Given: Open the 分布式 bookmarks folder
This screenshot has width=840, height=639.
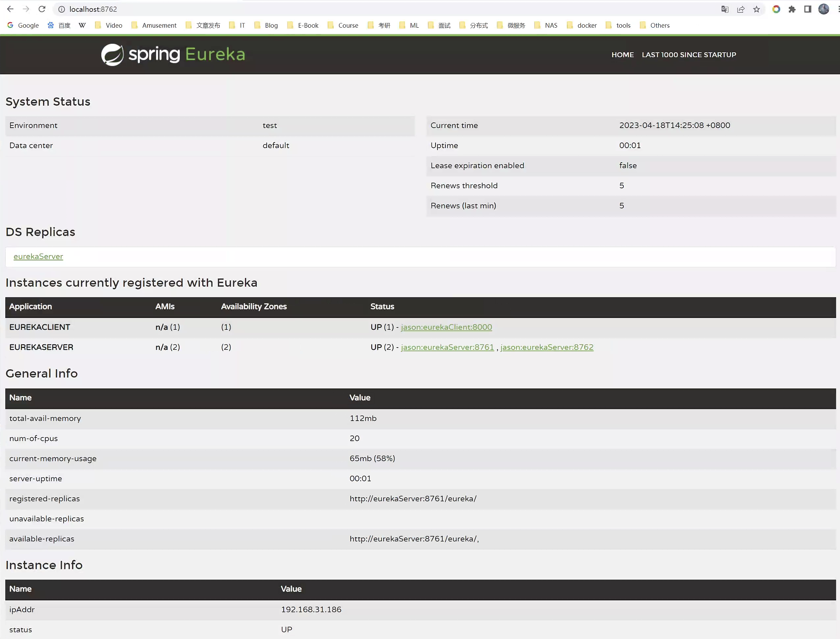Looking at the screenshot, I should [474, 25].
